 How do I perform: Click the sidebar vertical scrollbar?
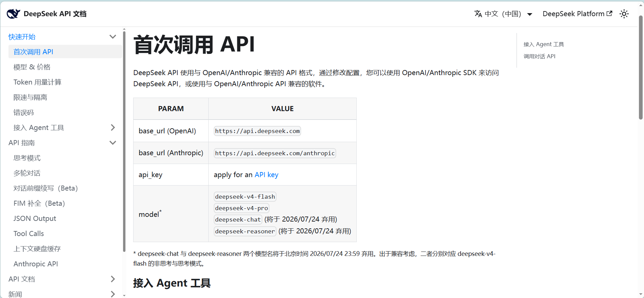click(124, 141)
